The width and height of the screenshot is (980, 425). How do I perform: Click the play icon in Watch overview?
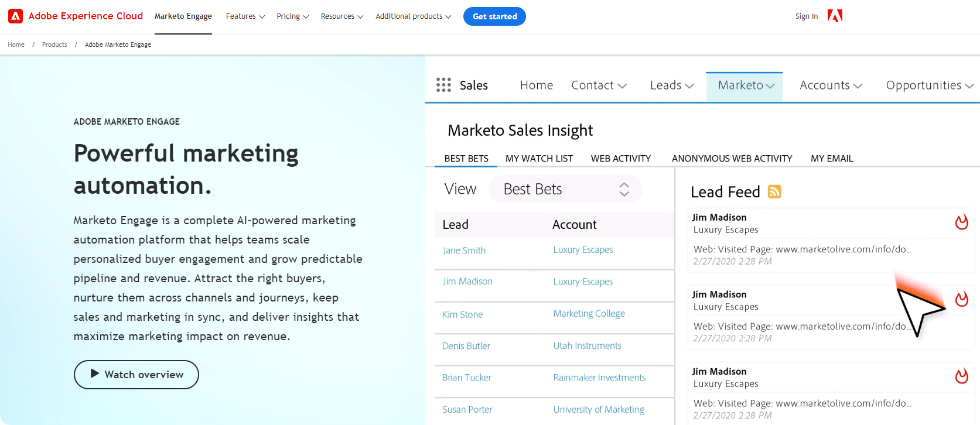[95, 373]
